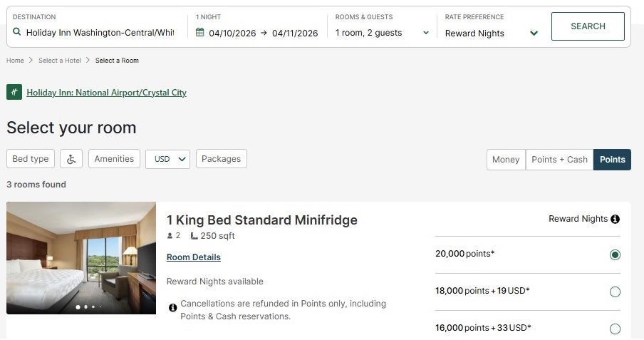Click the destination input field
This screenshot has width=644, height=340.
[x=100, y=33]
